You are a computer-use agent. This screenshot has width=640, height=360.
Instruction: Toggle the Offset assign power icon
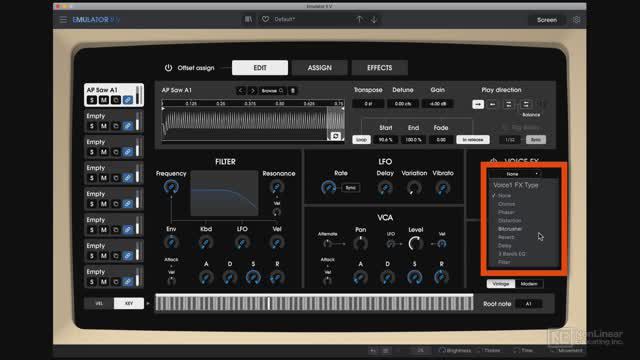pyautogui.click(x=168, y=68)
